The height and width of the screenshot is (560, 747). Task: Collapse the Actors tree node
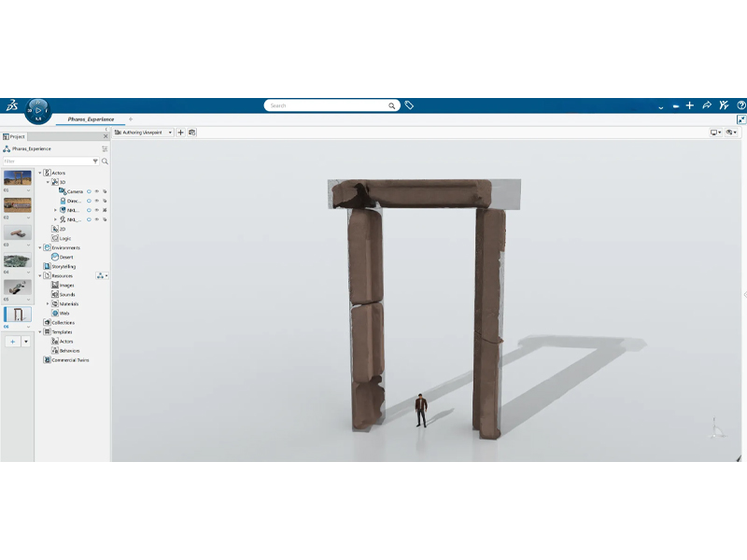[x=40, y=173]
